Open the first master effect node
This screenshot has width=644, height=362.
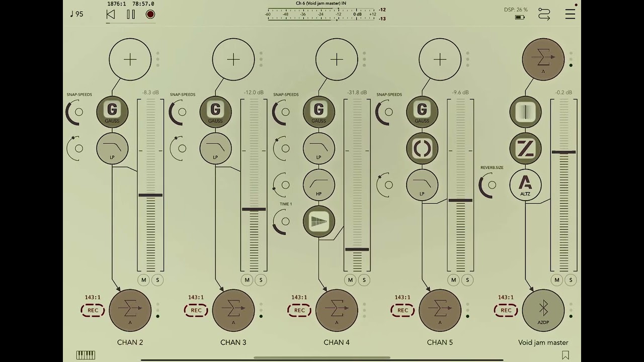pyautogui.click(x=525, y=112)
